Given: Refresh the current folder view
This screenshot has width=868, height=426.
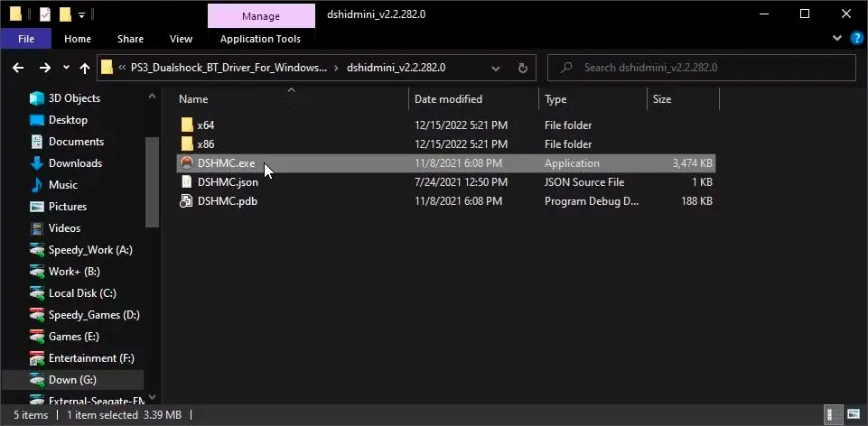Looking at the screenshot, I should click(x=523, y=68).
